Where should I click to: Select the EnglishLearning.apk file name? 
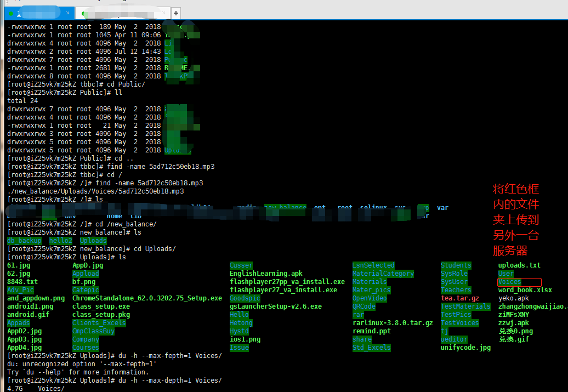tap(266, 274)
